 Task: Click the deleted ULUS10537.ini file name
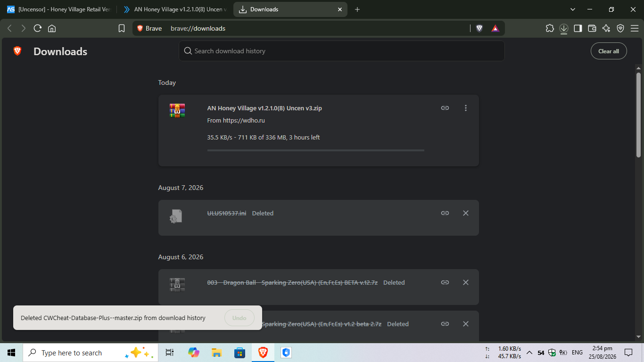227,213
